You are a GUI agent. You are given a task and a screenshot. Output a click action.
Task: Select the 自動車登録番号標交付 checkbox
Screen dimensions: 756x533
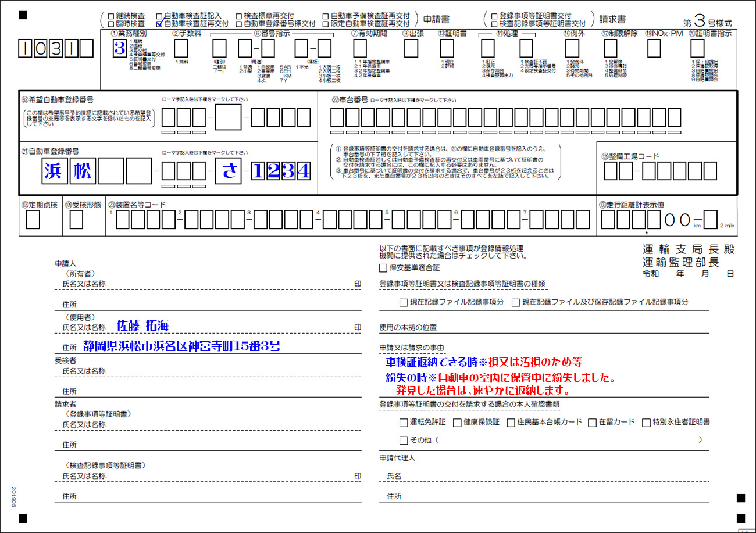(239, 24)
